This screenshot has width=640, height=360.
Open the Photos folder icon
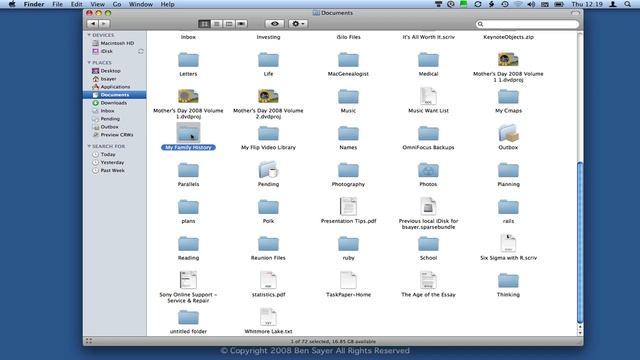(x=428, y=170)
